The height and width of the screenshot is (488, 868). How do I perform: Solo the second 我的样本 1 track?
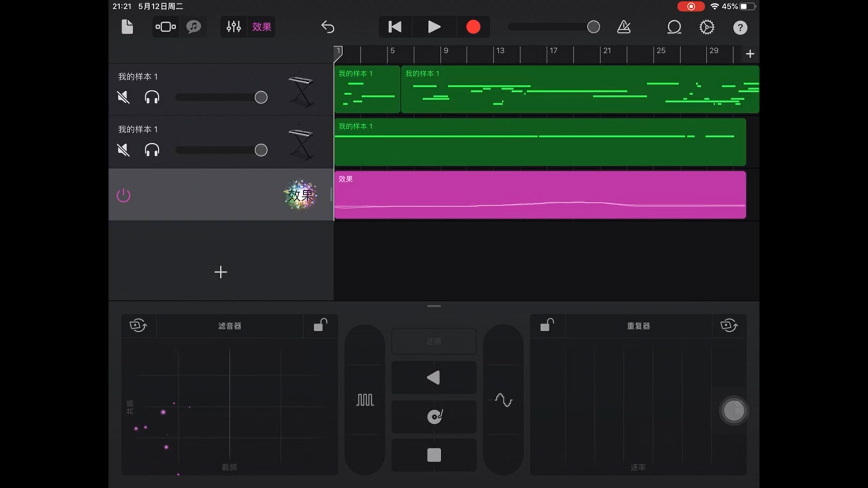click(152, 150)
